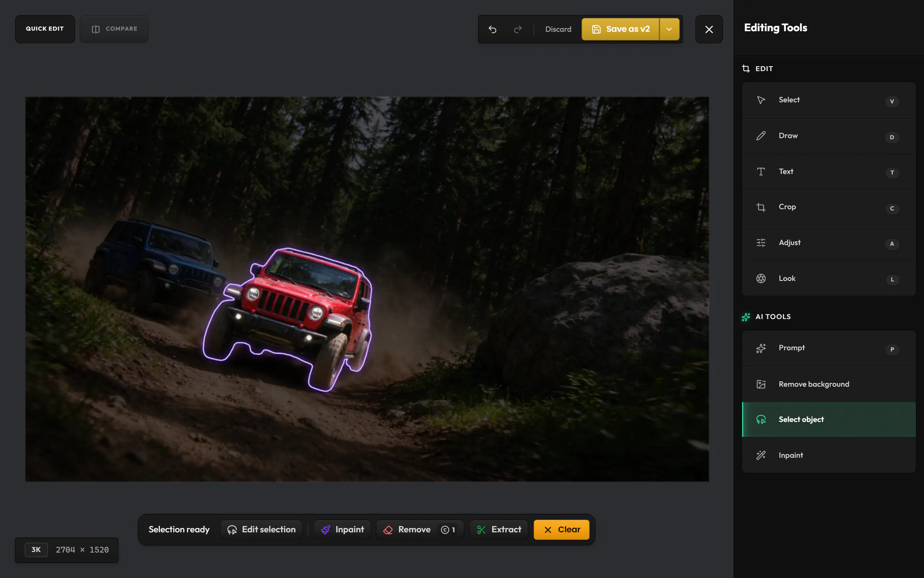The image size is (924, 578).
Task: Click the Editing Tools panel title
Action: [x=775, y=28]
